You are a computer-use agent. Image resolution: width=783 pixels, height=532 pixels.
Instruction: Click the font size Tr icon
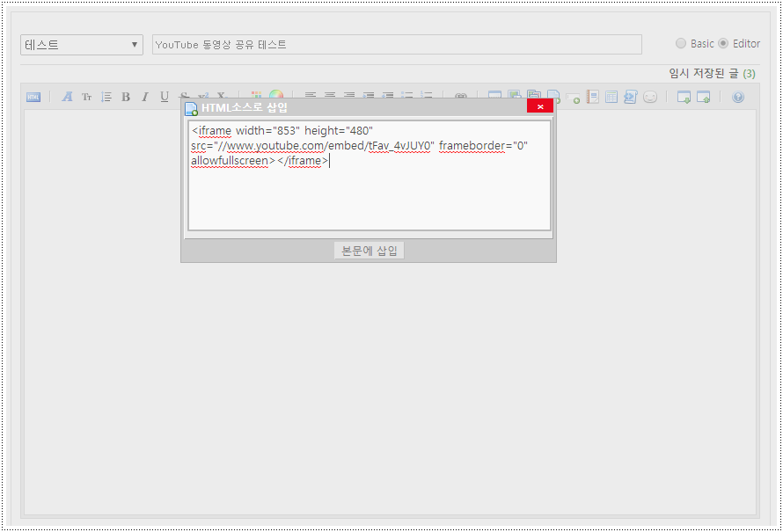pyautogui.click(x=87, y=98)
